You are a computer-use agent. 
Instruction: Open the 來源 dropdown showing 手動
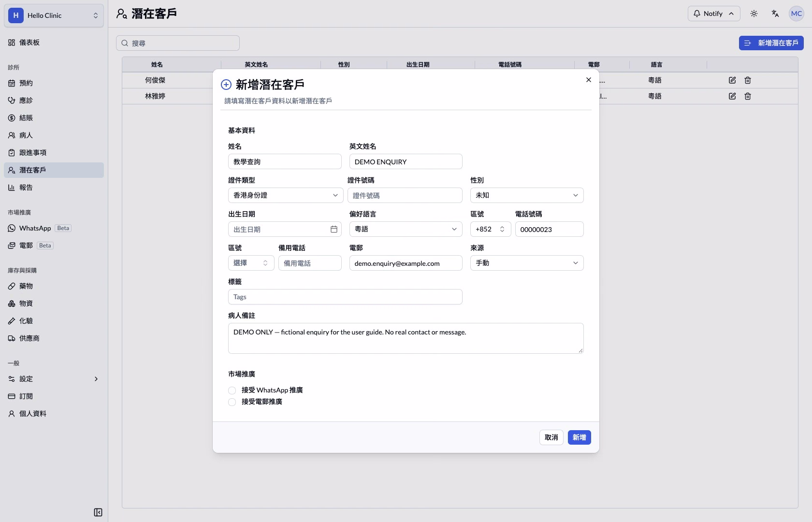tap(527, 263)
